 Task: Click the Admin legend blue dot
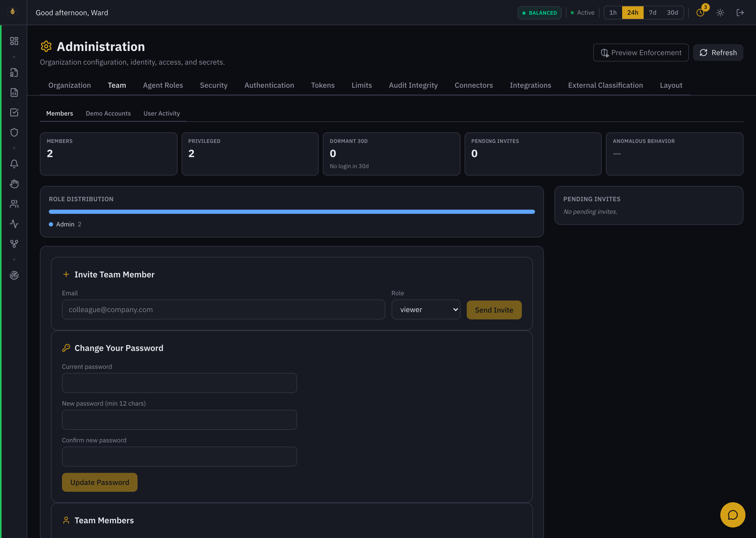[x=51, y=224]
